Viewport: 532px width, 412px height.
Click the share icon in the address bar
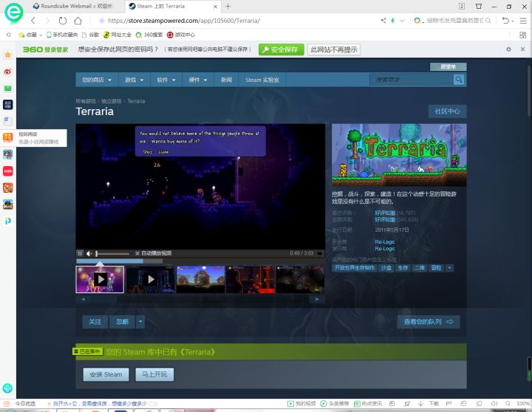(383, 21)
